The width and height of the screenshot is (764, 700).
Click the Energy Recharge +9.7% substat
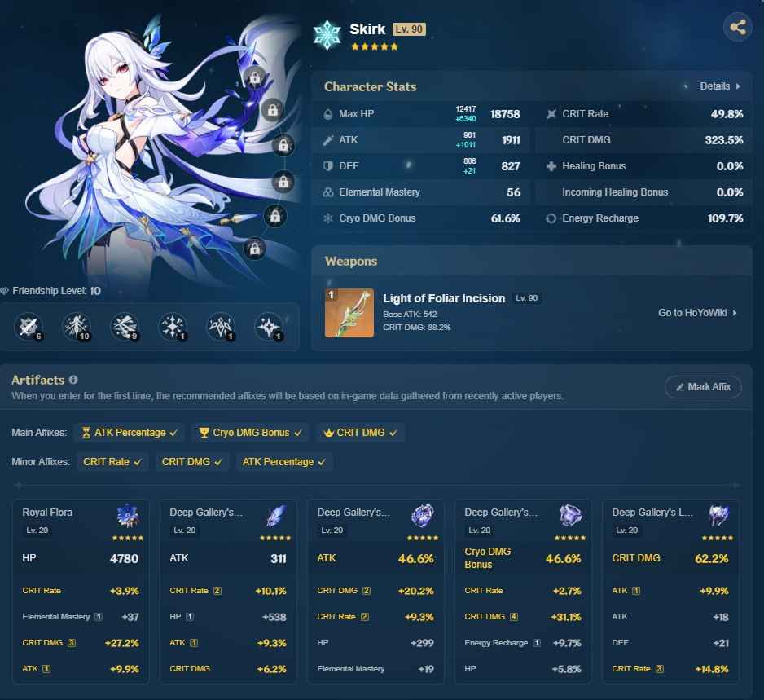pyautogui.click(x=523, y=643)
